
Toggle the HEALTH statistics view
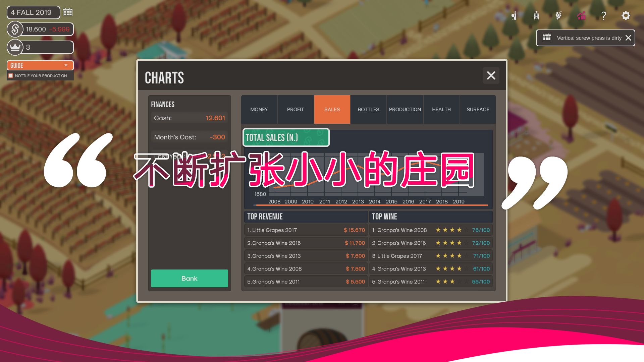click(x=441, y=109)
